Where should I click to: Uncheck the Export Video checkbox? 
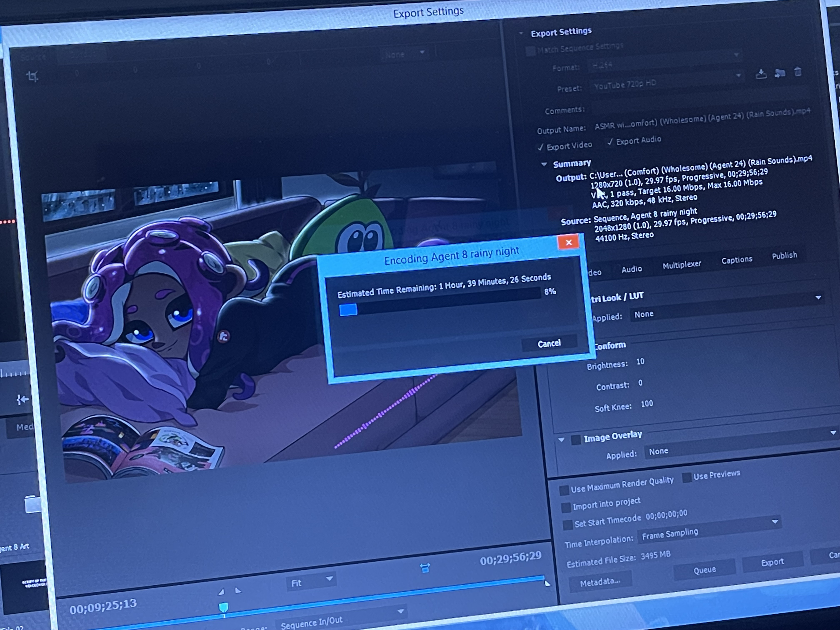tap(540, 147)
